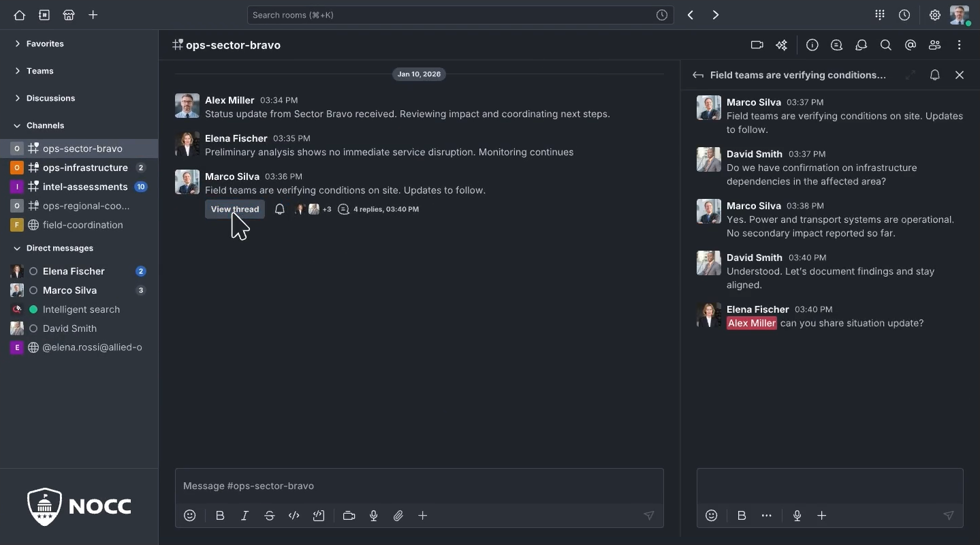Open the directory icon in top bar
This screenshot has width=980, height=545.
[44, 15]
